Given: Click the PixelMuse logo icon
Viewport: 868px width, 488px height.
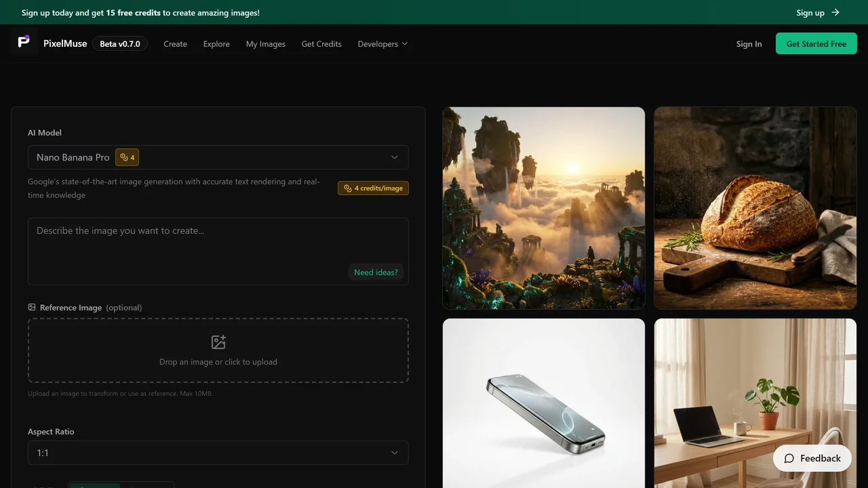Looking at the screenshot, I should coord(24,42).
